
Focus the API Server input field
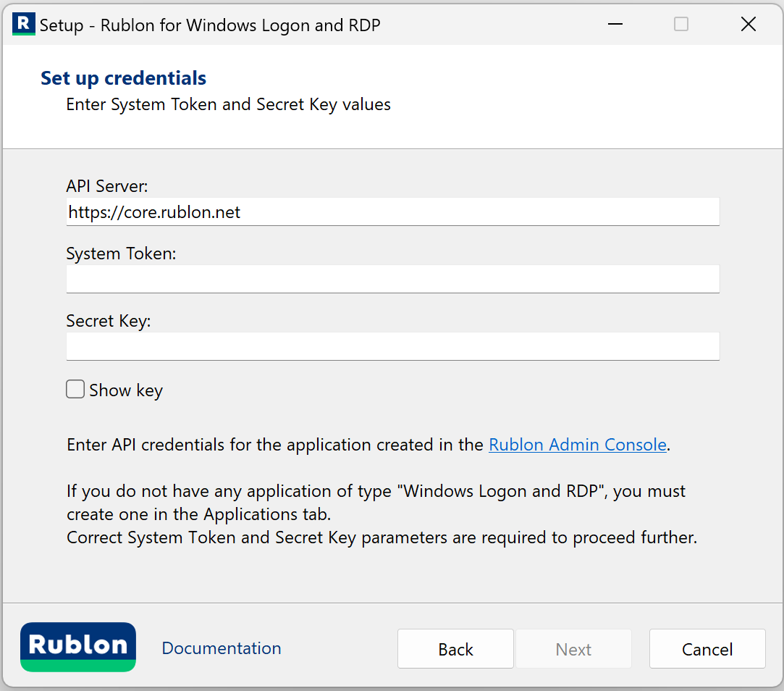pos(392,212)
